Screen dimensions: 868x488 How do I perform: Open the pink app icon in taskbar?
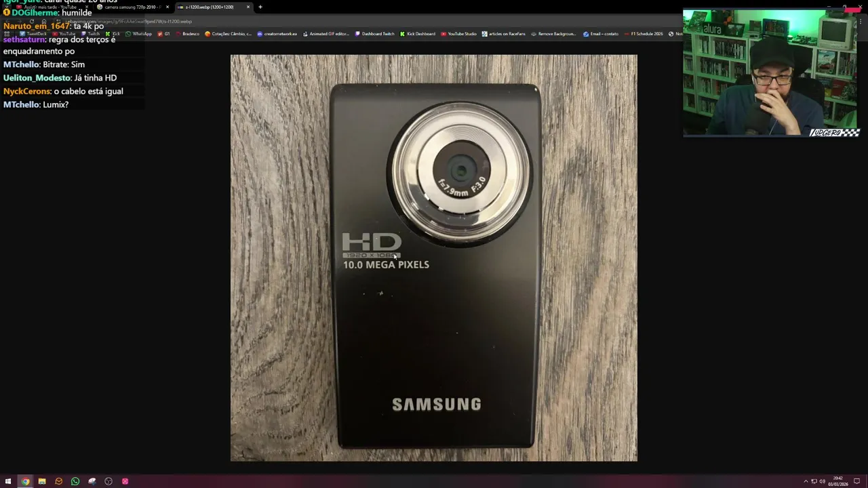point(125,481)
